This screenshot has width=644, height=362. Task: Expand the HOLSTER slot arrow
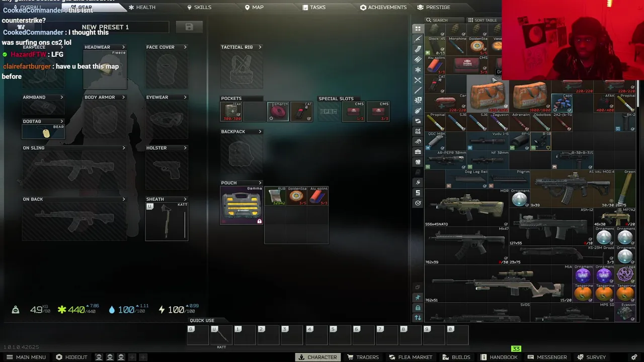pos(185,148)
